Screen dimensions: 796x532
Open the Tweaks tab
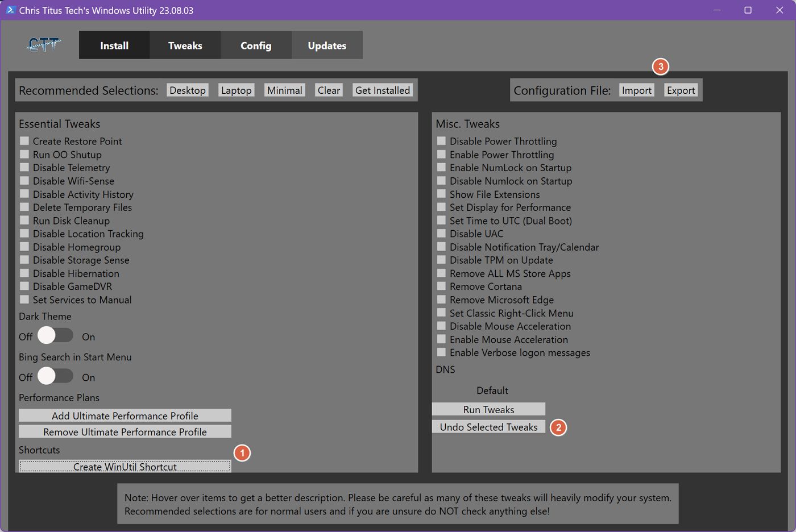(x=185, y=45)
